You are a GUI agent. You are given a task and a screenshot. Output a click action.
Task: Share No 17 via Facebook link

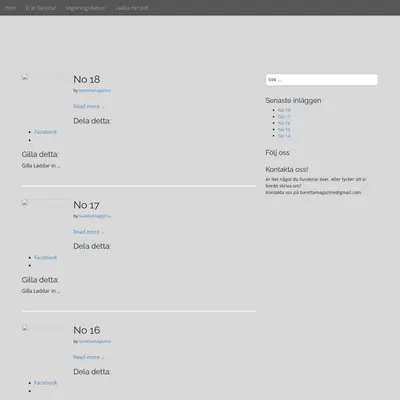pos(46,257)
